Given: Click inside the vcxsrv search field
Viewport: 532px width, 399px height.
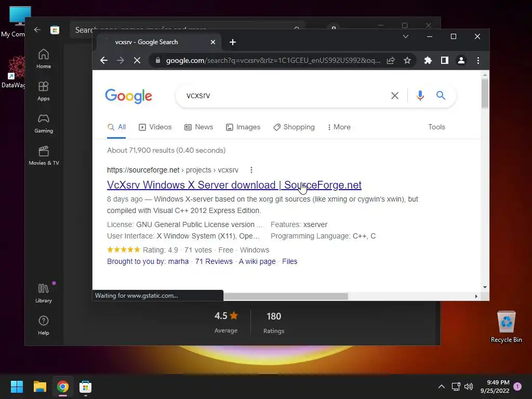Looking at the screenshot, I should tap(285, 96).
